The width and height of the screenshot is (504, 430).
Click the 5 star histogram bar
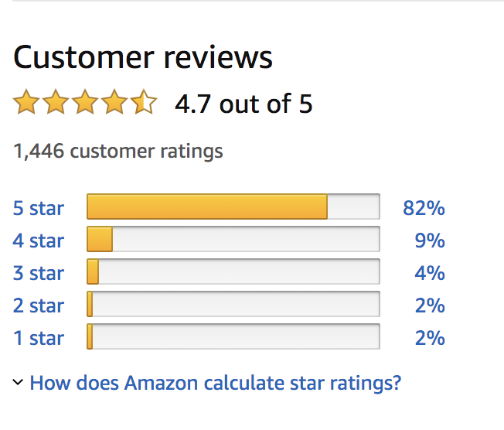tap(233, 206)
